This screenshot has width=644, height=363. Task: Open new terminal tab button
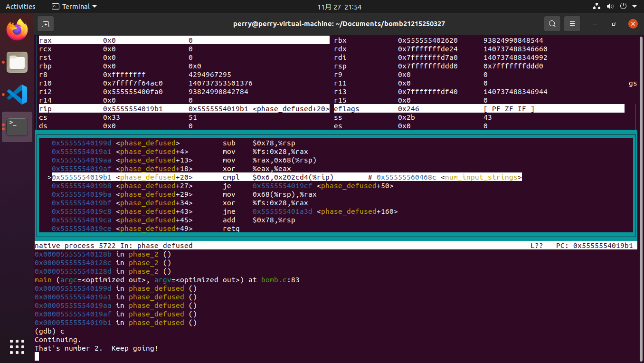click(46, 24)
